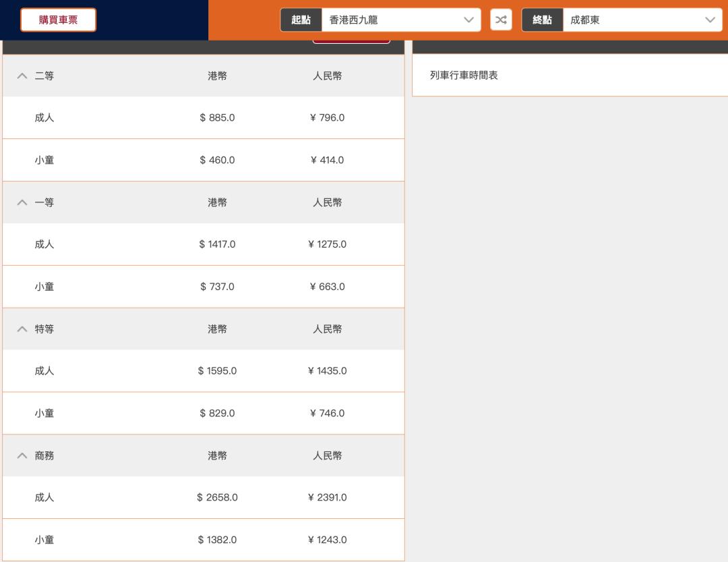Select 特等 child HKD fare $829.0
The height and width of the screenshot is (562, 728).
click(217, 414)
